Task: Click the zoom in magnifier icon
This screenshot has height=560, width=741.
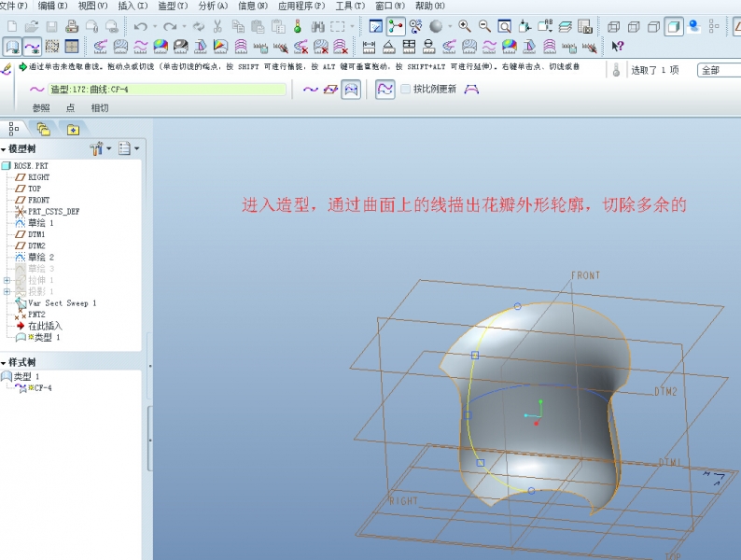Action: [x=464, y=26]
